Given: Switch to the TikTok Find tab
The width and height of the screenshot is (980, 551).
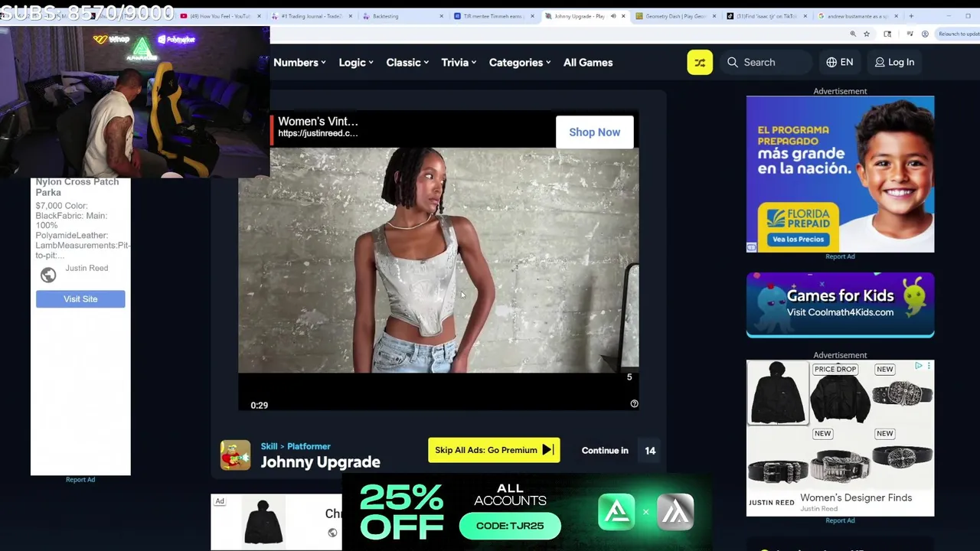Looking at the screenshot, I should point(766,16).
